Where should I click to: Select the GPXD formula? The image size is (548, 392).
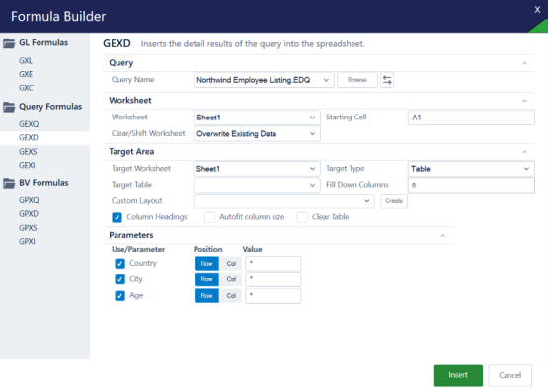pyautogui.click(x=29, y=214)
